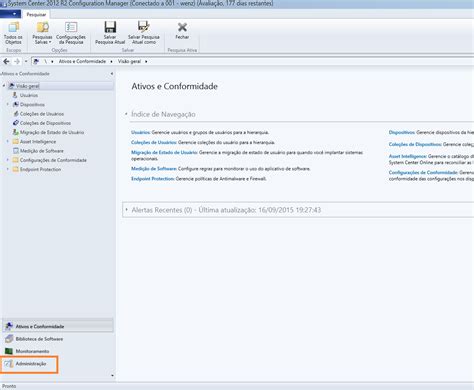Click the Coleções de Dispositivos link
This screenshot has height=390, width=474.
point(415,144)
